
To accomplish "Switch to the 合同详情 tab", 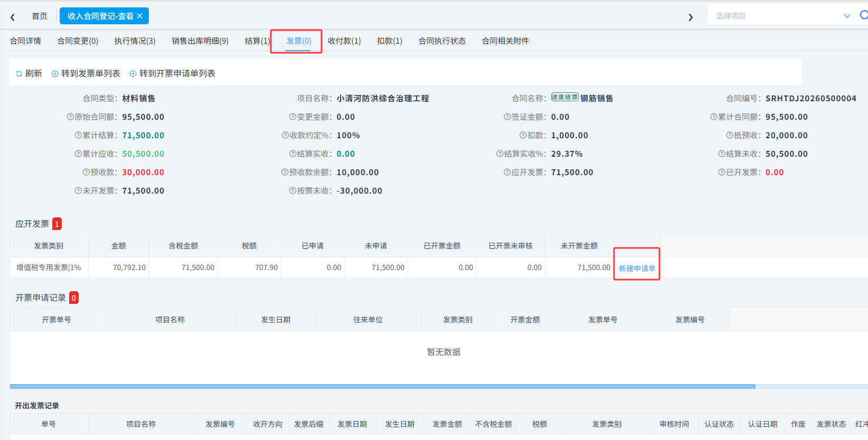I will pos(25,41).
